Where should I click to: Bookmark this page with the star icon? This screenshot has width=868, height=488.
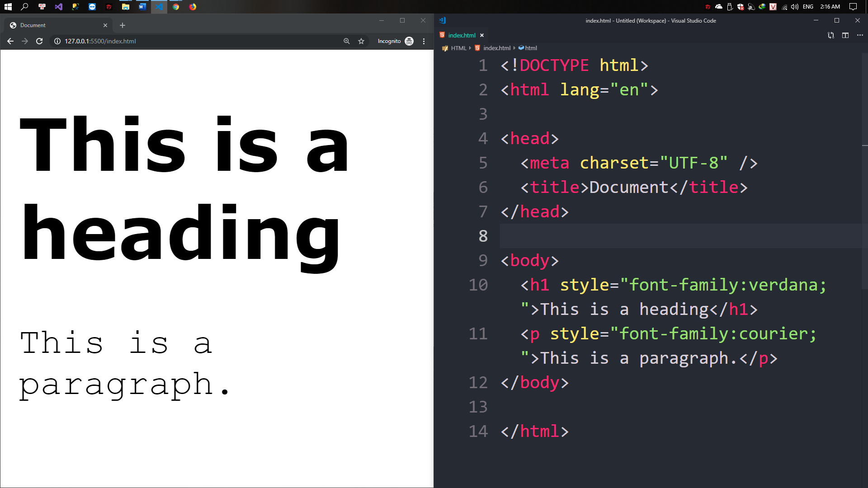point(361,41)
